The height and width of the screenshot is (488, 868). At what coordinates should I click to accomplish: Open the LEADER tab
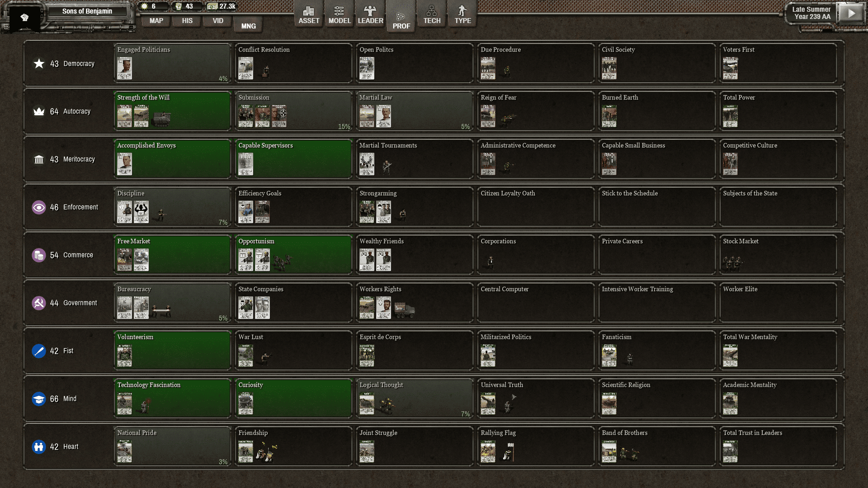[370, 15]
